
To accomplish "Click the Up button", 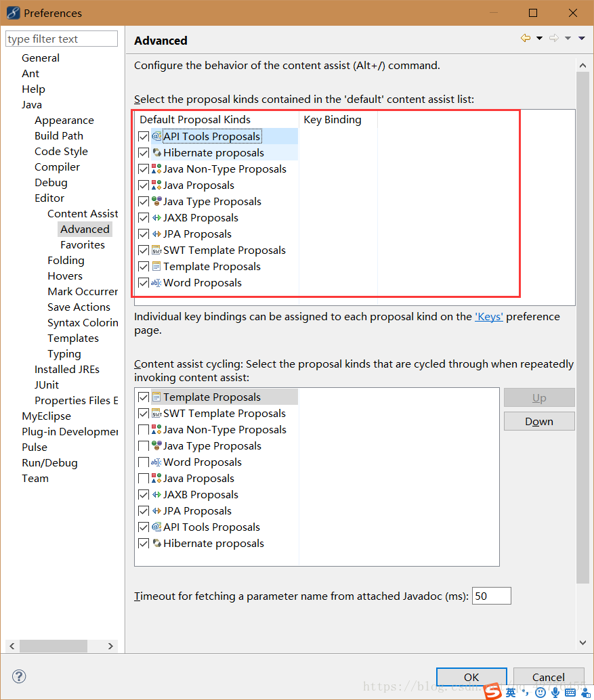I will coord(539,397).
